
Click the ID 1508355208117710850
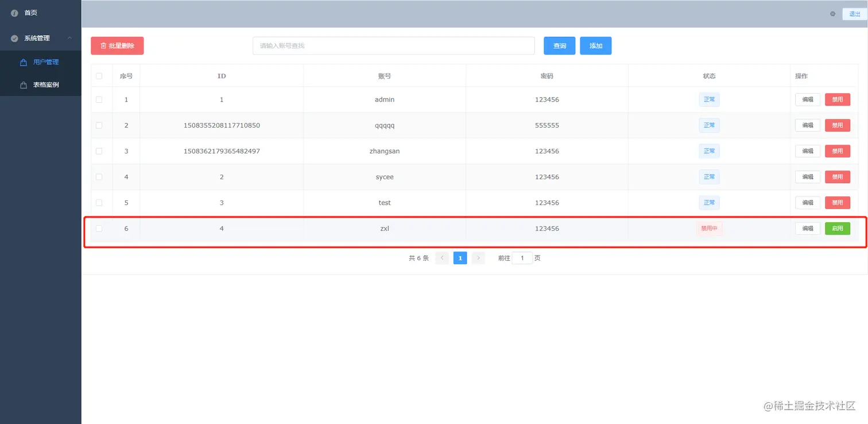tap(222, 125)
